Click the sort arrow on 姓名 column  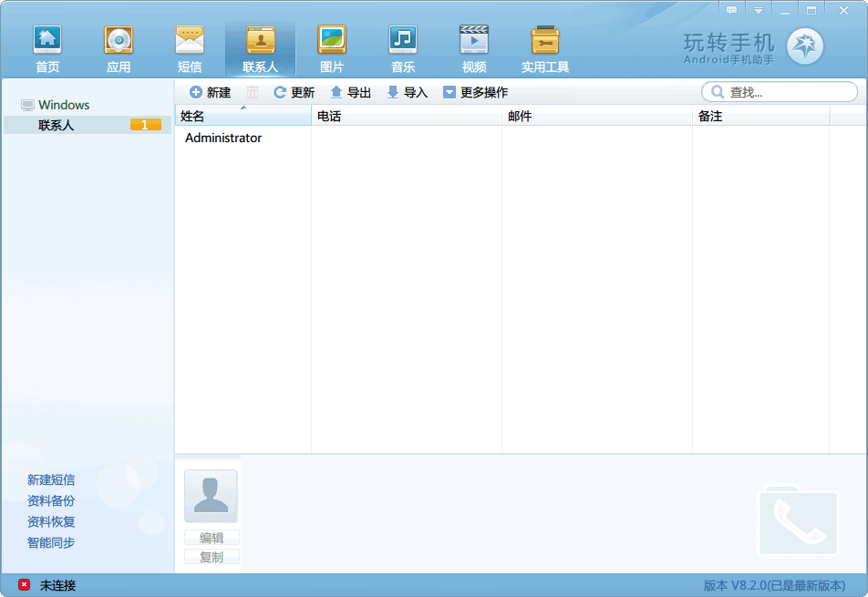coord(243,108)
